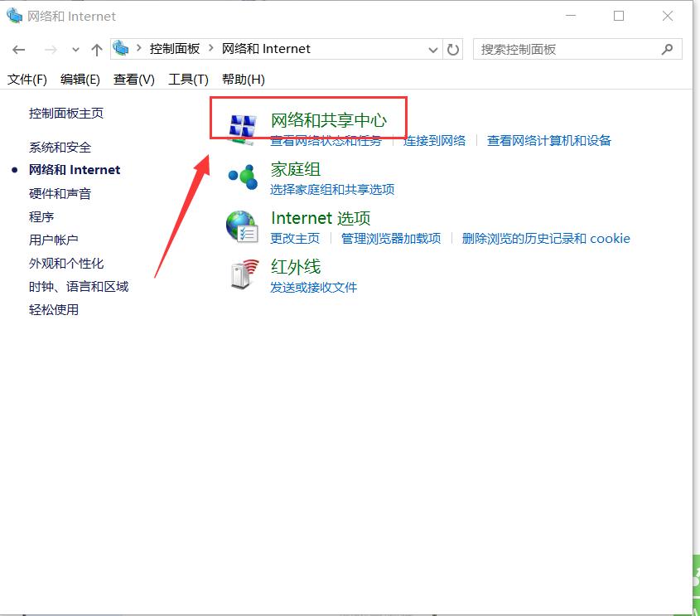
Task: Open the 工具(T) menu
Action: point(188,80)
